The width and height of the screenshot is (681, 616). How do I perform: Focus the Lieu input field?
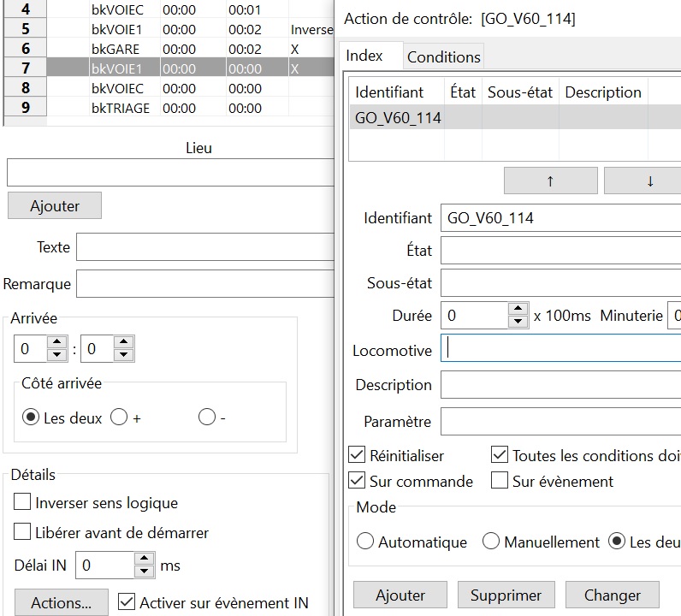point(170,173)
